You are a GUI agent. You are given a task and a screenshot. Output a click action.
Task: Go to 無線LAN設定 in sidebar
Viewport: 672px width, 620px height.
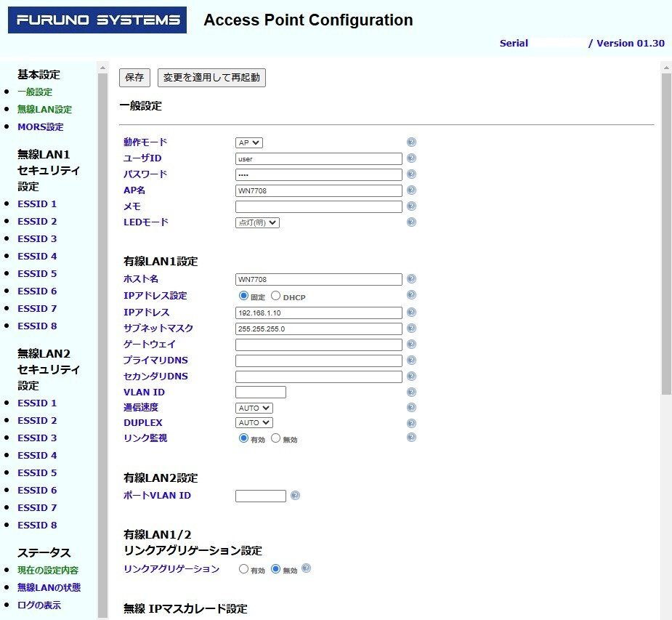coord(44,110)
